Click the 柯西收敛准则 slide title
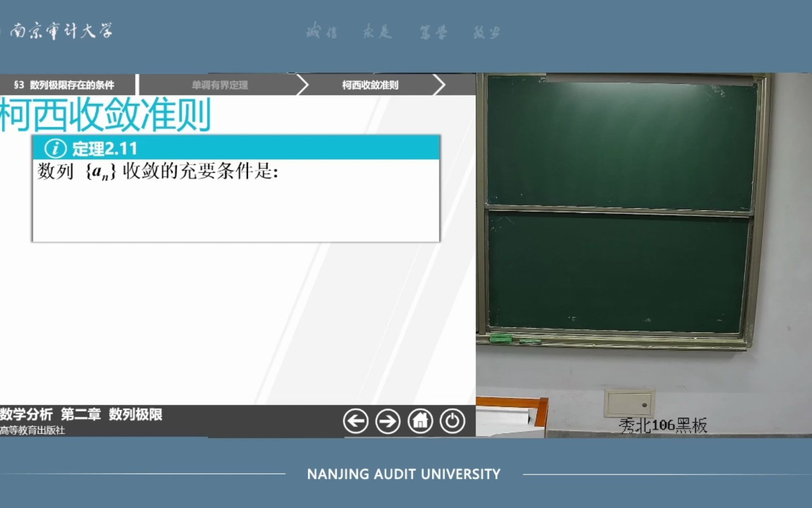Image resolution: width=812 pixels, height=508 pixels. pyautogui.click(x=105, y=115)
